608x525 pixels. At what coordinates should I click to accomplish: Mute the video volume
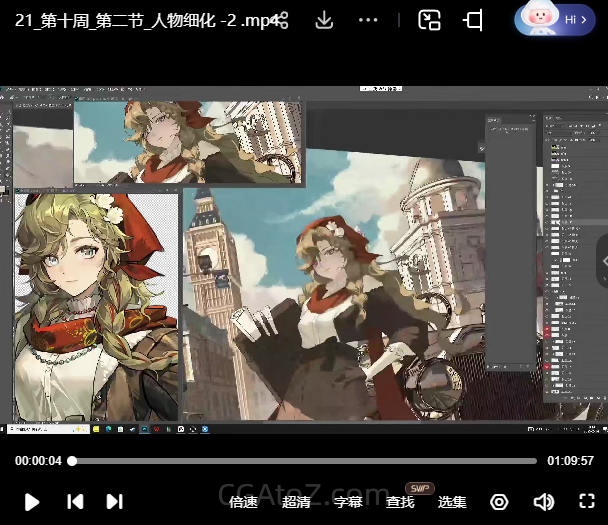[x=543, y=502]
